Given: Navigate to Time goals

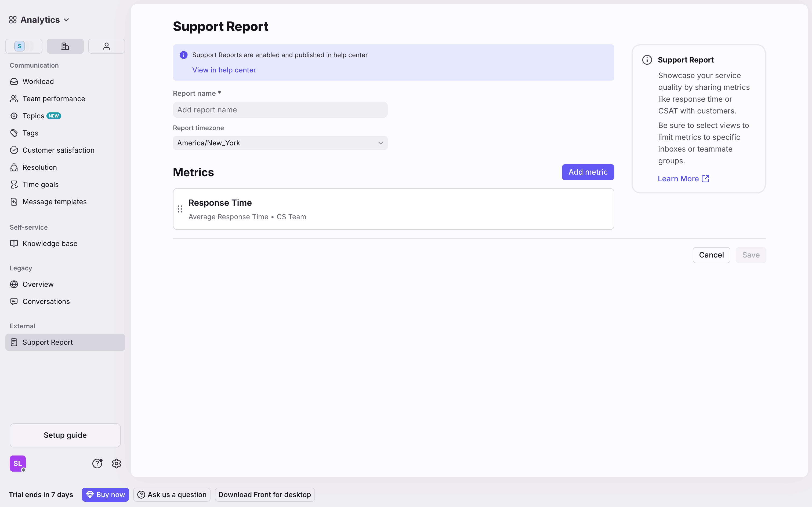Looking at the screenshot, I should (40, 185).
